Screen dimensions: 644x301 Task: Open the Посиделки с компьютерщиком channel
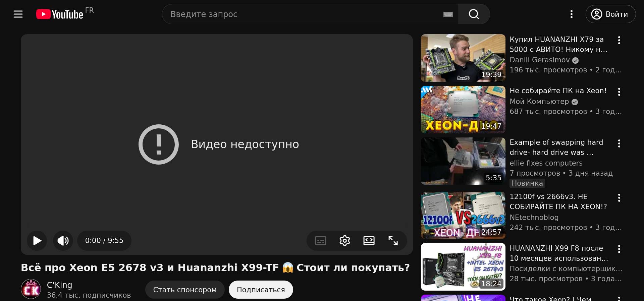(x=566, y=269)
